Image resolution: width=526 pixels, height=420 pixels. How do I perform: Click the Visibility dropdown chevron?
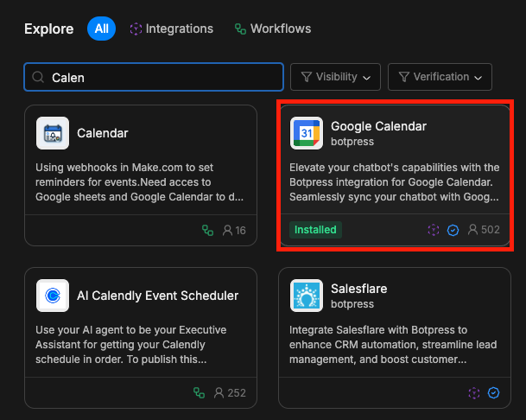tap(367, 78)
